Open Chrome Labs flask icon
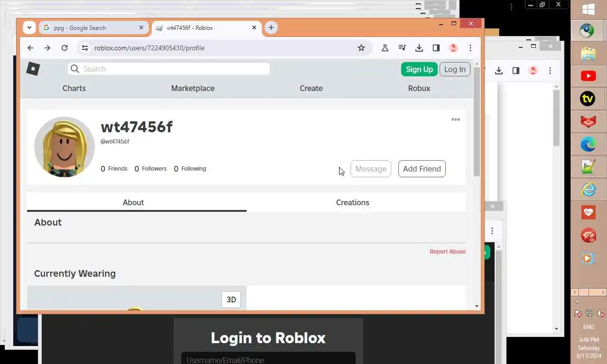Image resolution: width=607 pixels, height=364 pixels. [x=385, y=48]
